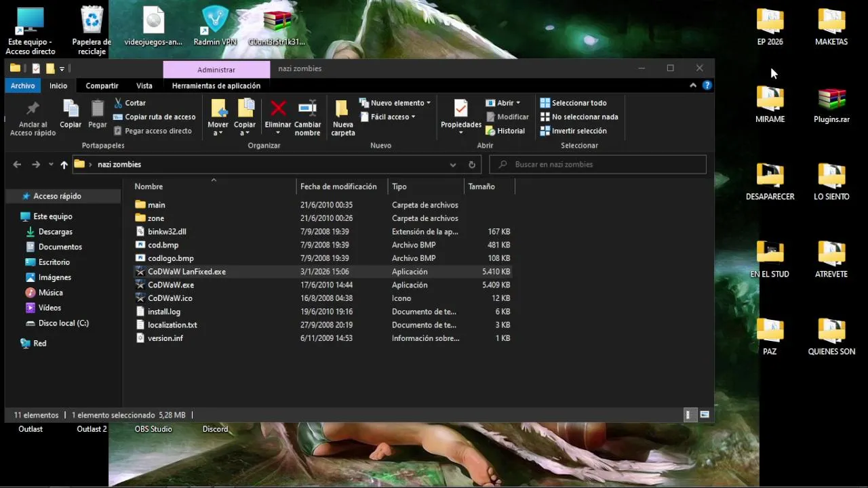Viewport: 868px width, 488px height.
Task: Sort by the Nombre column header
Action: [x=214, y=186]
